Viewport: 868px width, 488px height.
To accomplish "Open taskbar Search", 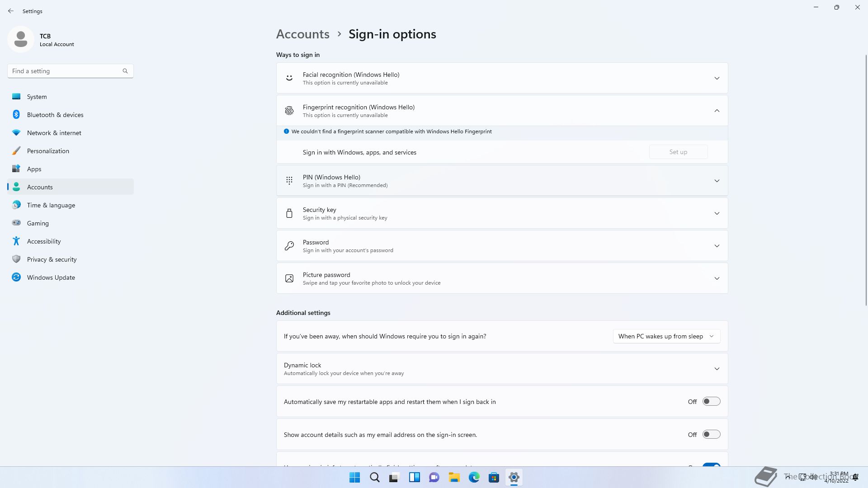I will (x=375, y=477).
